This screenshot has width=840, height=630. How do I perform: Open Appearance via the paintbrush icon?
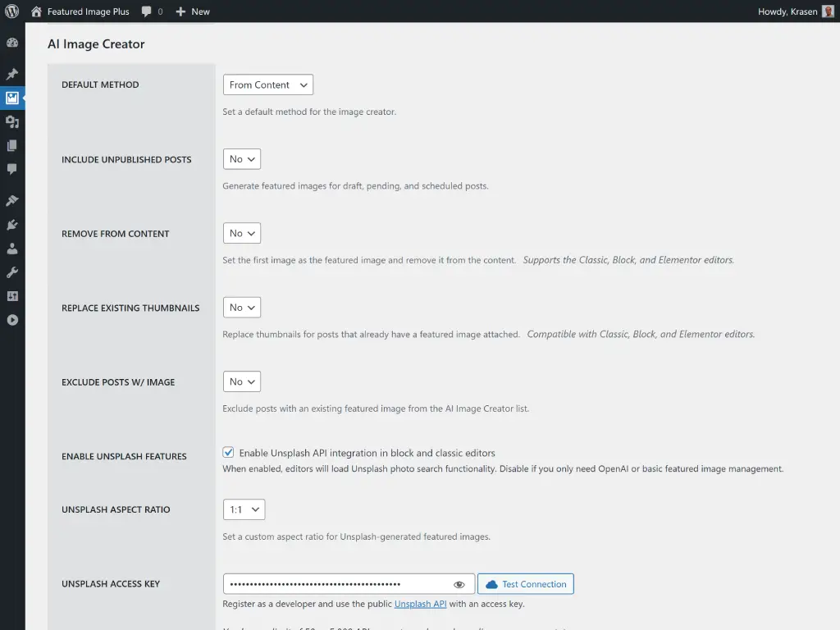[x=12, y=199]
